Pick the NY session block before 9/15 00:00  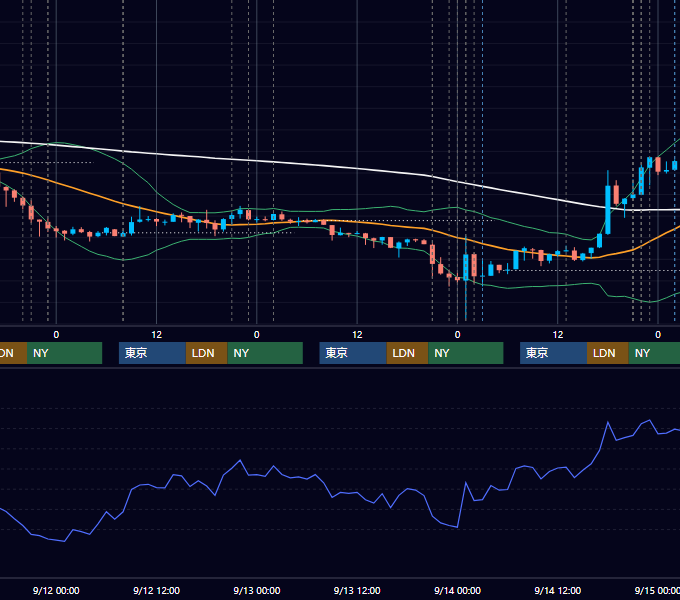click(654, 353)
